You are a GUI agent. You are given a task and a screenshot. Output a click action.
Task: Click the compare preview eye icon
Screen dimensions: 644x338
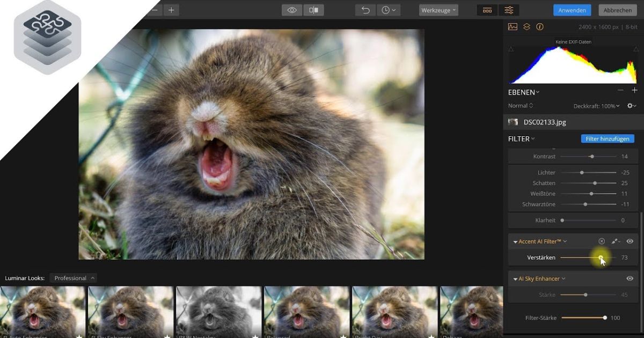[x=291, y=9]
